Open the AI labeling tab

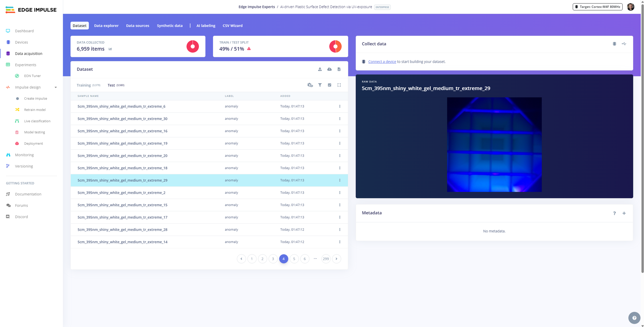point(206,26)
